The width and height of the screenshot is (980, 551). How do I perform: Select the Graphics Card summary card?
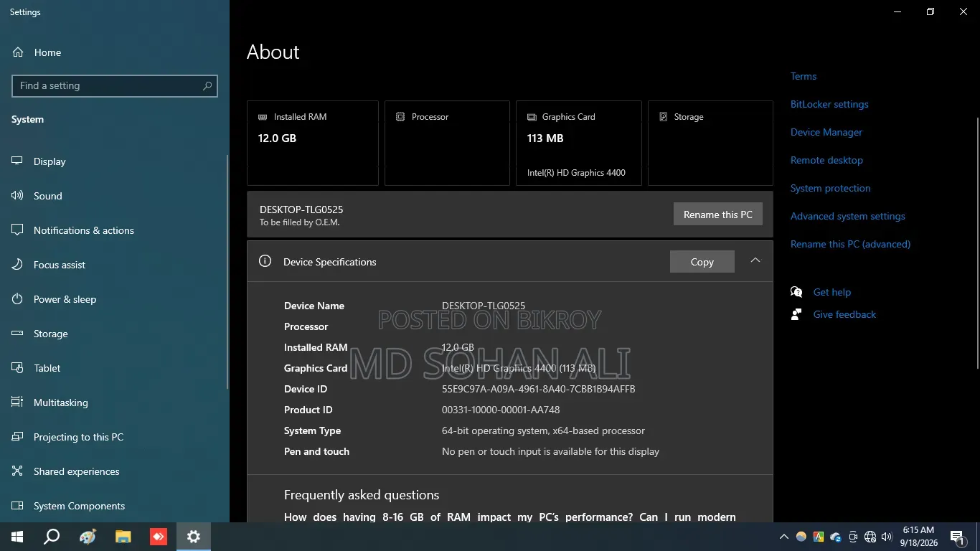coord(579,143)
